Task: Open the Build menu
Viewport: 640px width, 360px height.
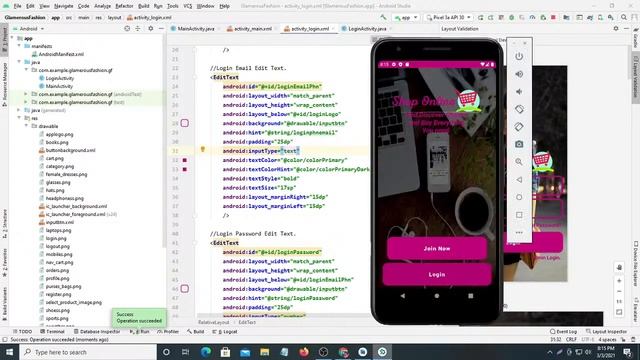Action: 143,6
